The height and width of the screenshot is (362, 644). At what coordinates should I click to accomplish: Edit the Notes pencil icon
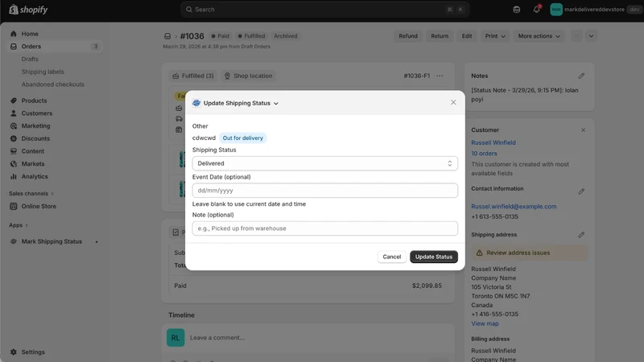tap(581, 76)
